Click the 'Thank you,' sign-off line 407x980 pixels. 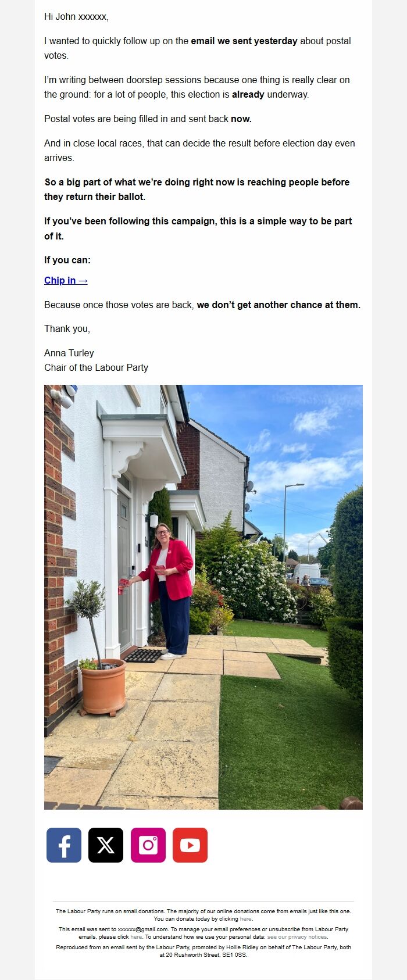(x=67, y=328)
